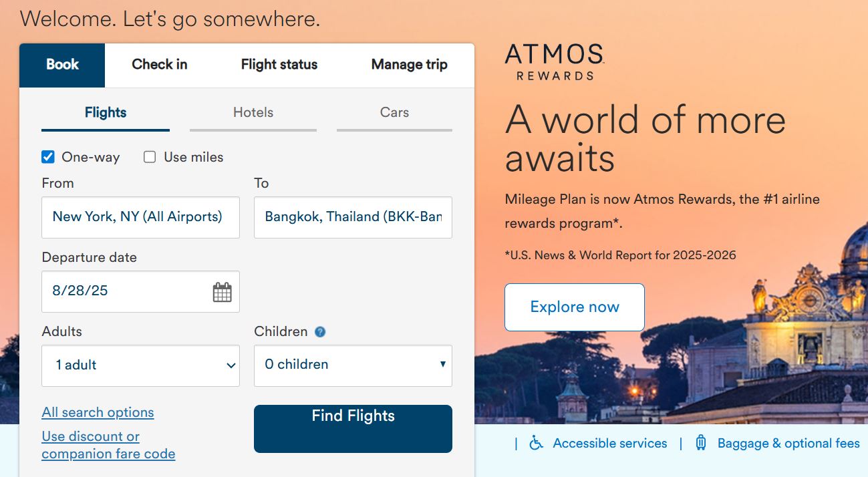This screenshot has height=477, width=868.
Task: Click Use discount or companion fare code
Action: coord(108,445)
